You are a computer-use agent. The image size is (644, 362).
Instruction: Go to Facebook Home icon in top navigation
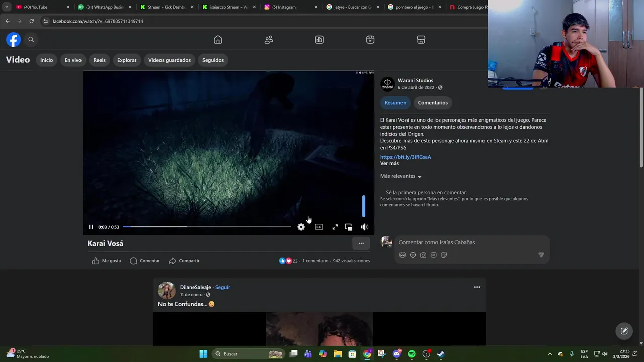point(218,40)
